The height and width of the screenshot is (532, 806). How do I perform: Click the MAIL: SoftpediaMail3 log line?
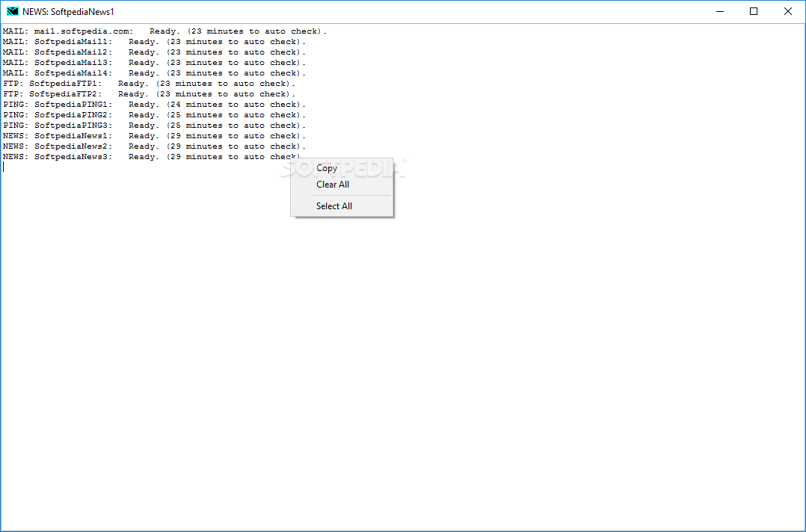click(154, 63)
